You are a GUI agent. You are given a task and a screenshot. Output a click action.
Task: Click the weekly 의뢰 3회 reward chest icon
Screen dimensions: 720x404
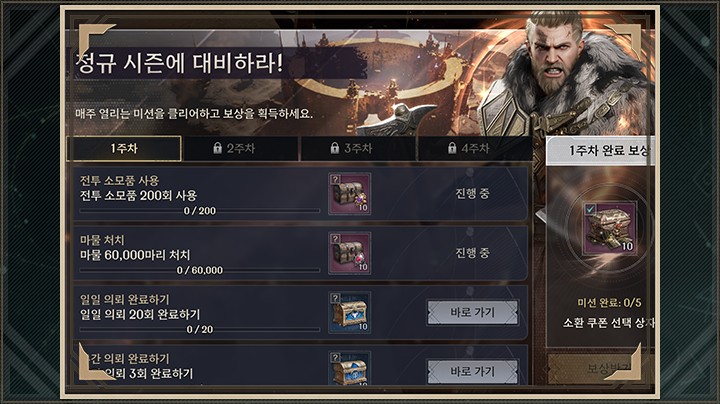[x=349, y=368]
